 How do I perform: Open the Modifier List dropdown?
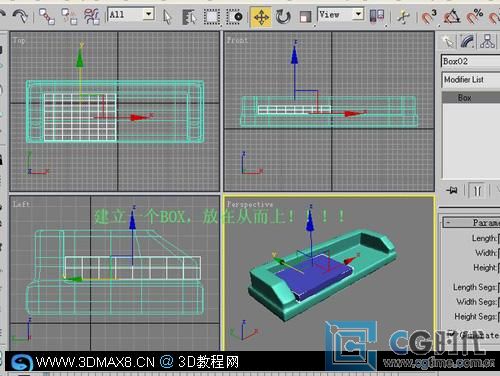471,80
